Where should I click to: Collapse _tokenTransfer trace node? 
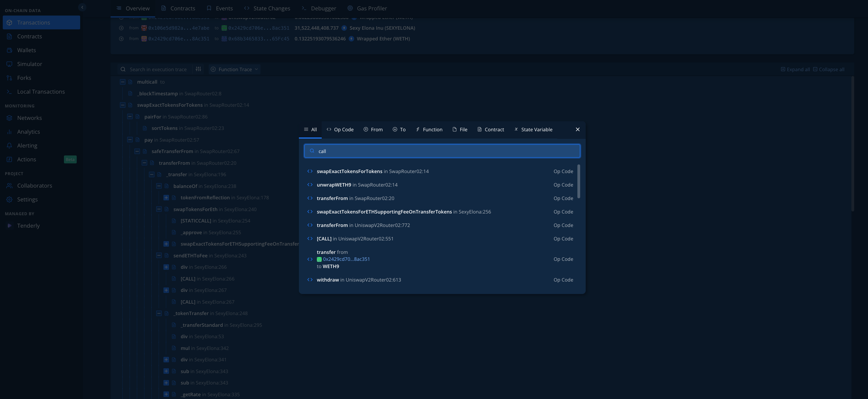(x=159, y=313)
